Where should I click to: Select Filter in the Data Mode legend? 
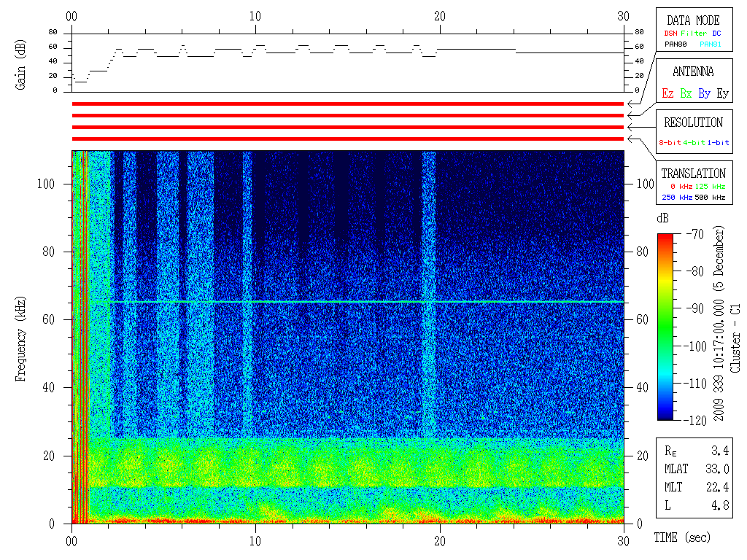click(694, 34)
